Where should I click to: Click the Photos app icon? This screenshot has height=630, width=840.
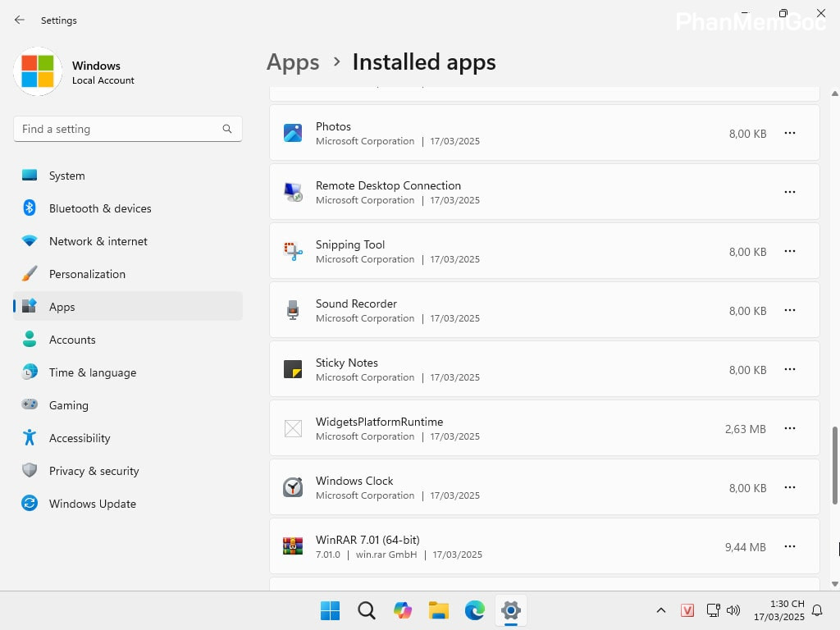pyautogui.click(x=293, y=133)
